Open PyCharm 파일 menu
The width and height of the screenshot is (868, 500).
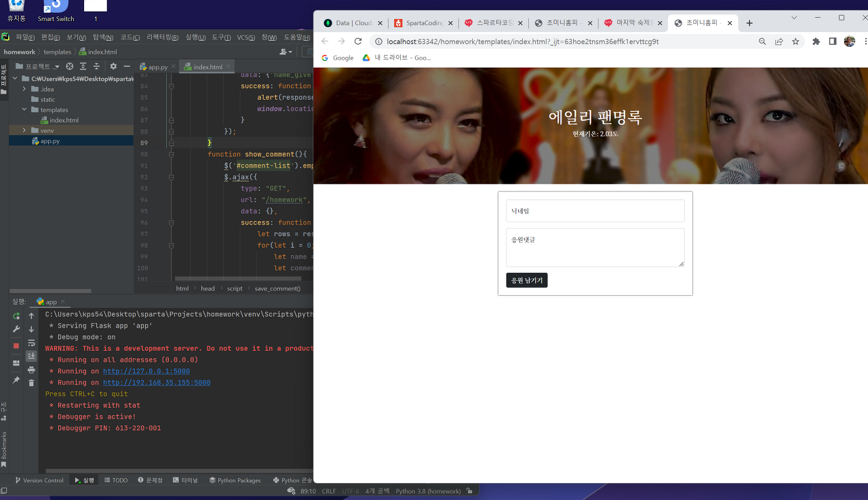click(25, 37)
